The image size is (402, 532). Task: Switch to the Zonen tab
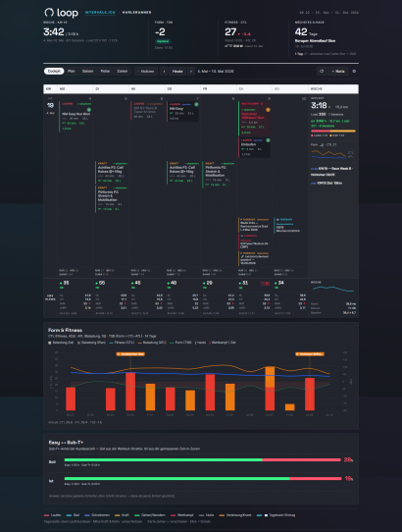[123, 72]
